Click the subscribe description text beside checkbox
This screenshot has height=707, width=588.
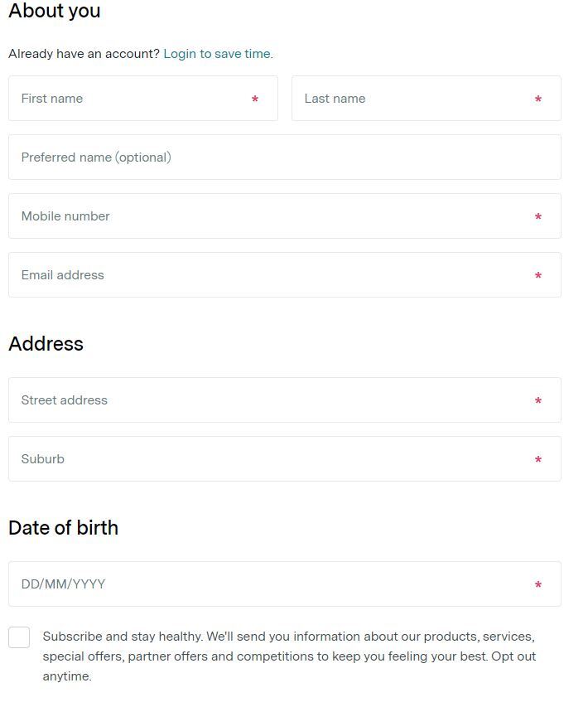coord(288,656)
